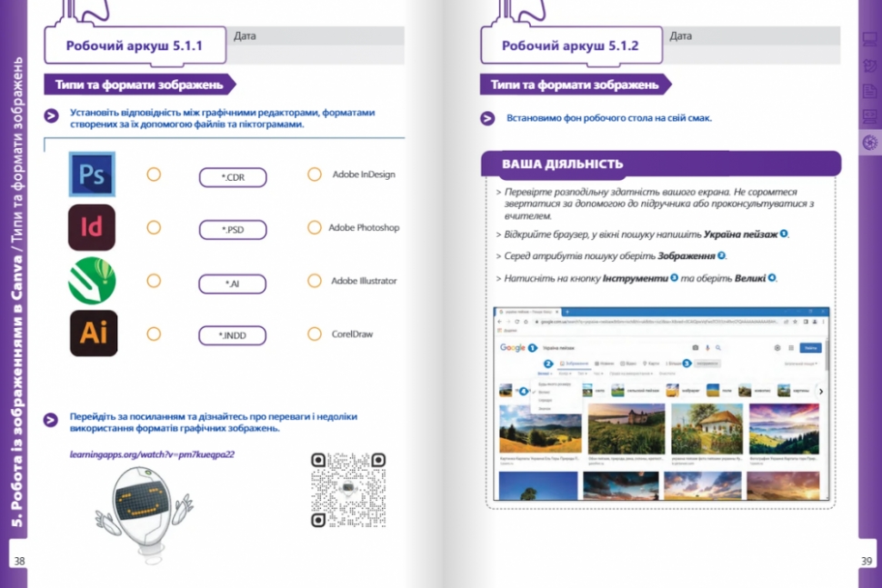Select the circle next to the Ps icon
Screen dimensions: 882x588
(x=154, y=174)
